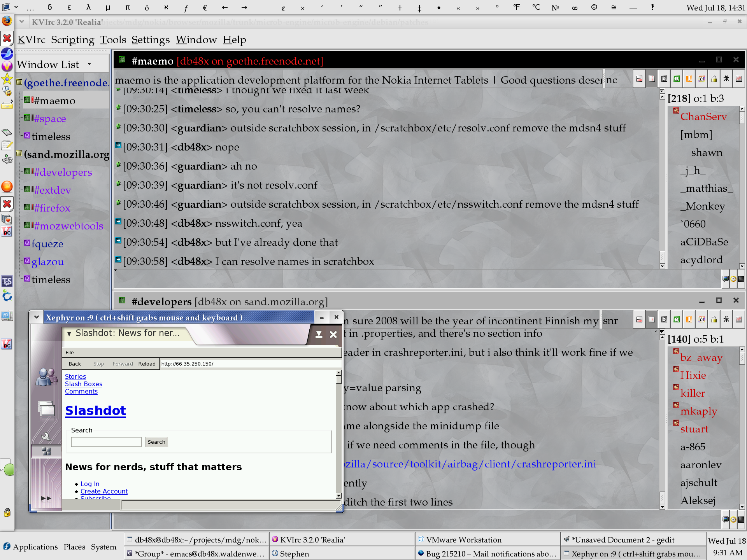This screenshot has width=747, height=560.
Task: Open the contacts icon in Xephyr sidebar
Action: [46, 377]
